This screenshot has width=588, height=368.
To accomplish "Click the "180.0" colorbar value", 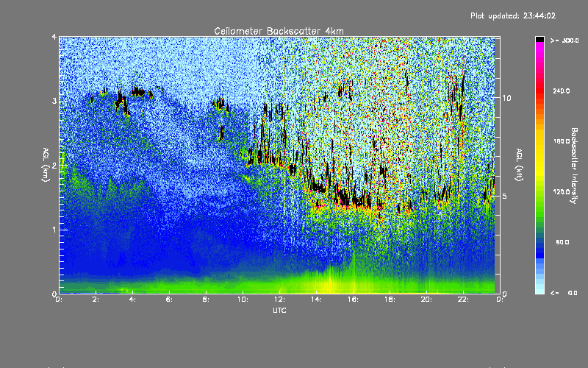I will click(x=562, y=141).
